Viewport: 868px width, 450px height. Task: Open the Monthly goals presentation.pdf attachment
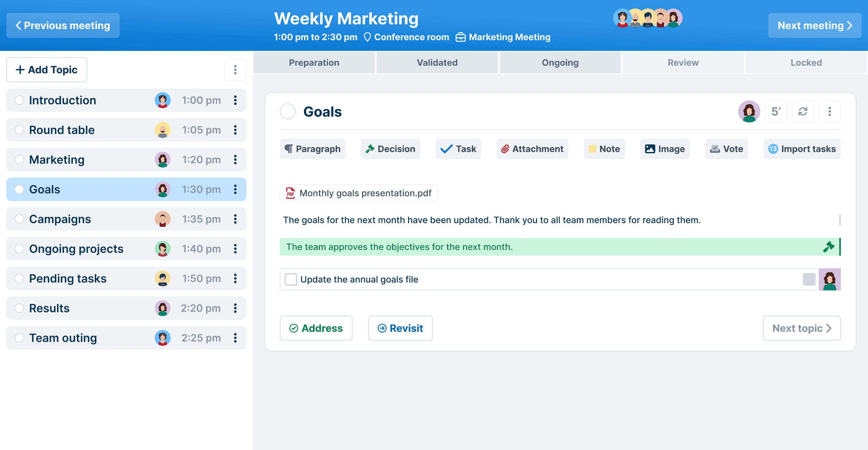point(358,193)
